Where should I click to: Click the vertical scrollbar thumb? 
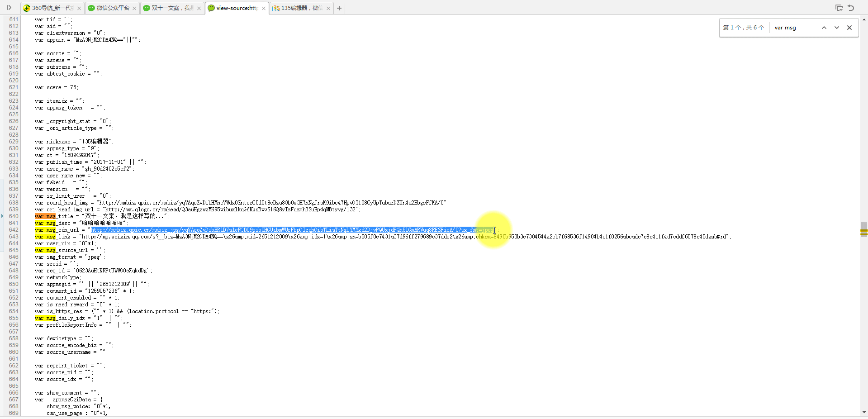(864, 229)
